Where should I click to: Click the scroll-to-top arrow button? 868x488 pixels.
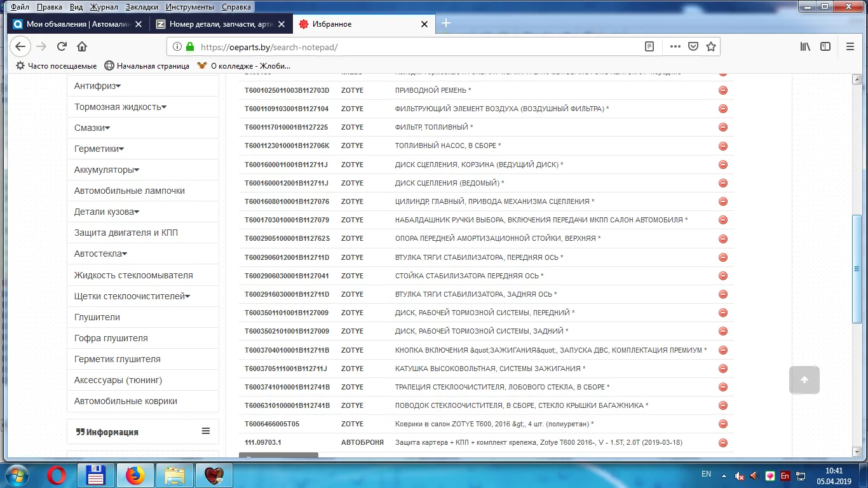click(x=804, y=380)
